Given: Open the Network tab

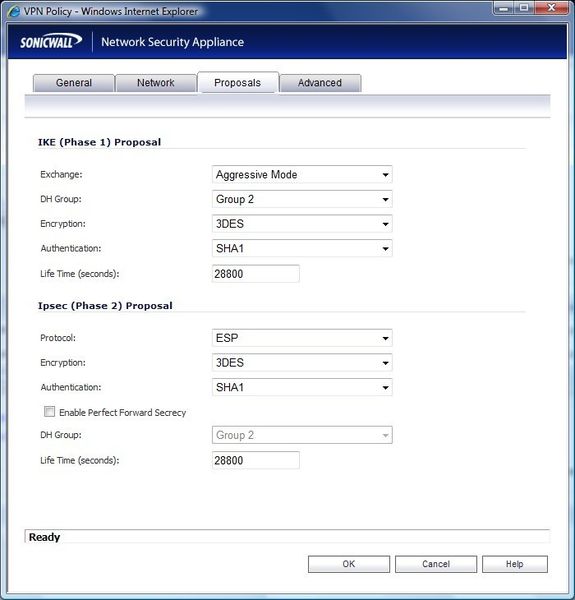Looking at the screenshot, I should [x=156, y=83].
